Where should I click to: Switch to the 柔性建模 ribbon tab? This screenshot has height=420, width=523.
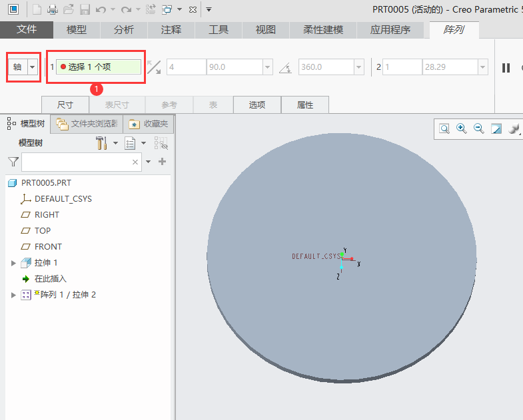tap(323, 30)
